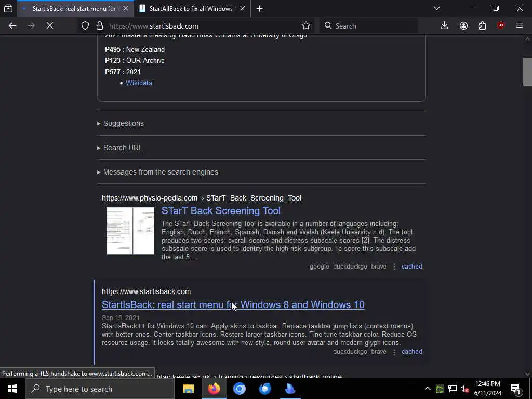
Task: Open the clock and date flyout
Action: 487,389
